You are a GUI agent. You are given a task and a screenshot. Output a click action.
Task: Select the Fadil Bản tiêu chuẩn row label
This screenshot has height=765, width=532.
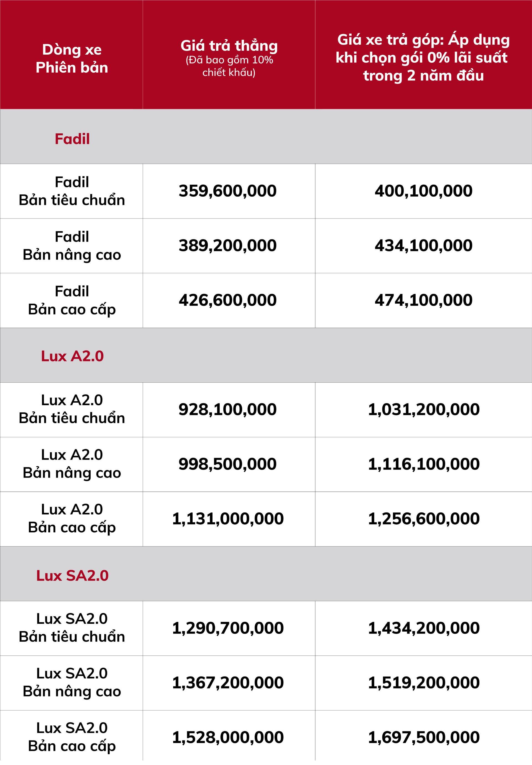(x=72, y=191)
